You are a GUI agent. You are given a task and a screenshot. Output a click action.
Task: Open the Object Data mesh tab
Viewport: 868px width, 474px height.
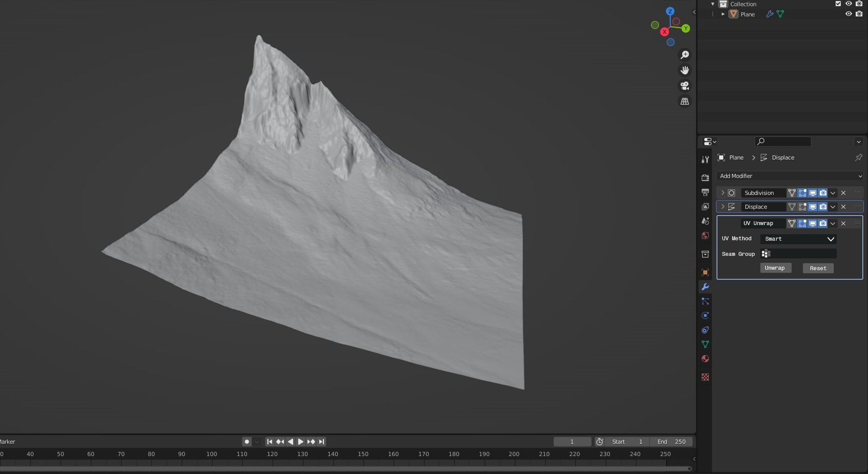point(705,344)
